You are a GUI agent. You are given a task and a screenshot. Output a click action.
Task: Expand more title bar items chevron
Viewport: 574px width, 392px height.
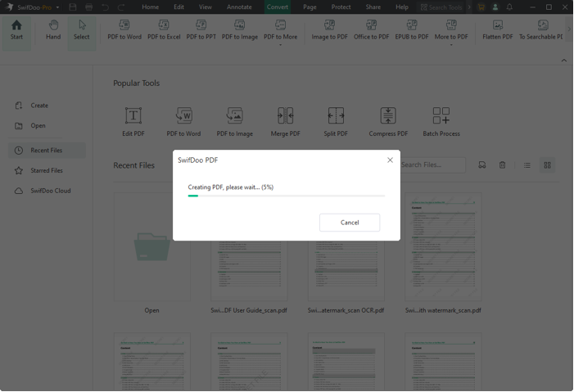(x=469, y=7)
